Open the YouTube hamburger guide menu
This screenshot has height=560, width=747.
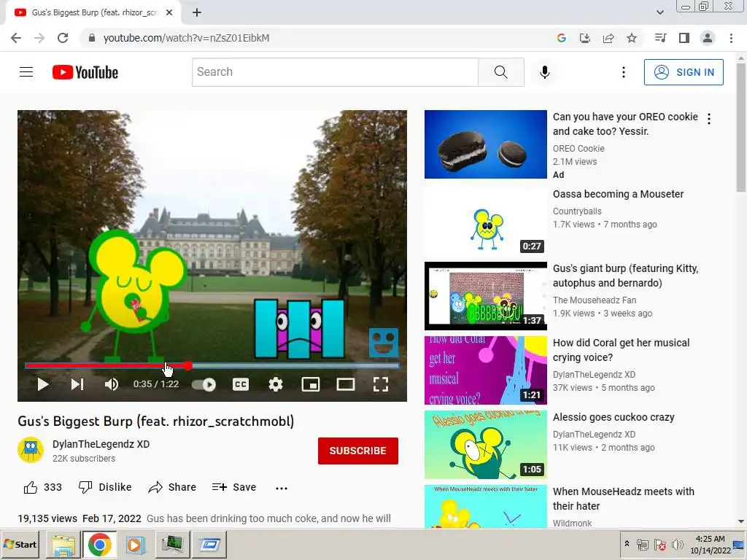[26, 72]
